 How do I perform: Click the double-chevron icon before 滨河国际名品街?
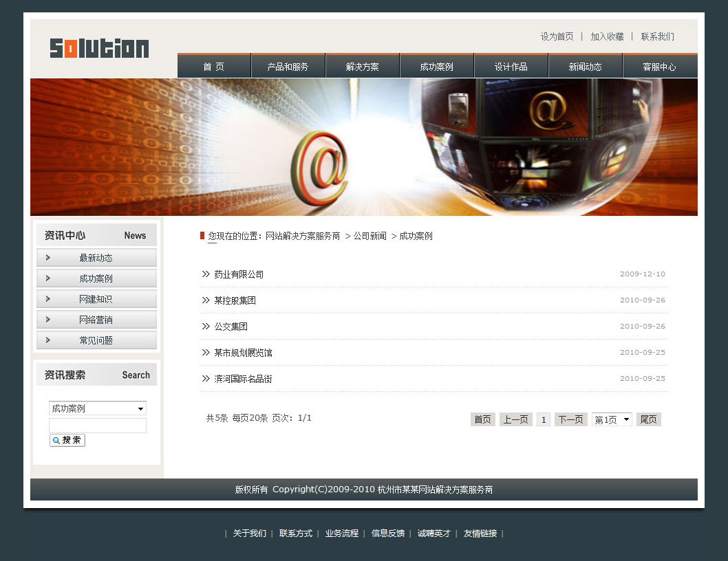coord(206,379)
